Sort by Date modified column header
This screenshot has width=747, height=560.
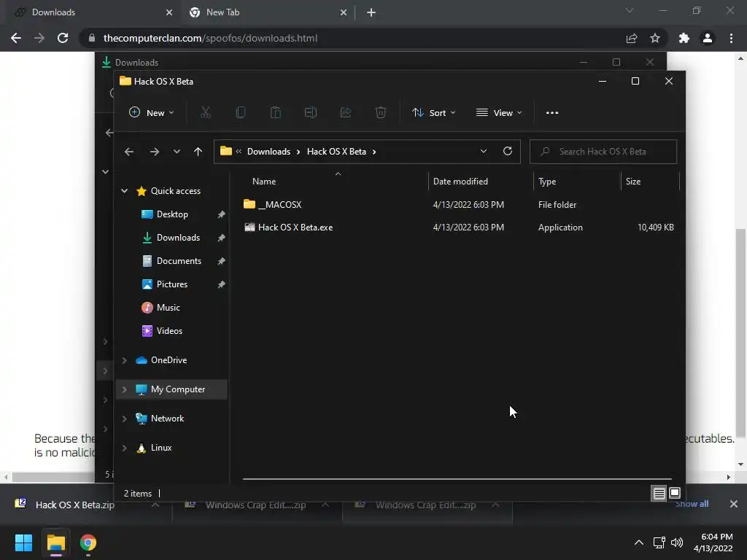(460, 182)
